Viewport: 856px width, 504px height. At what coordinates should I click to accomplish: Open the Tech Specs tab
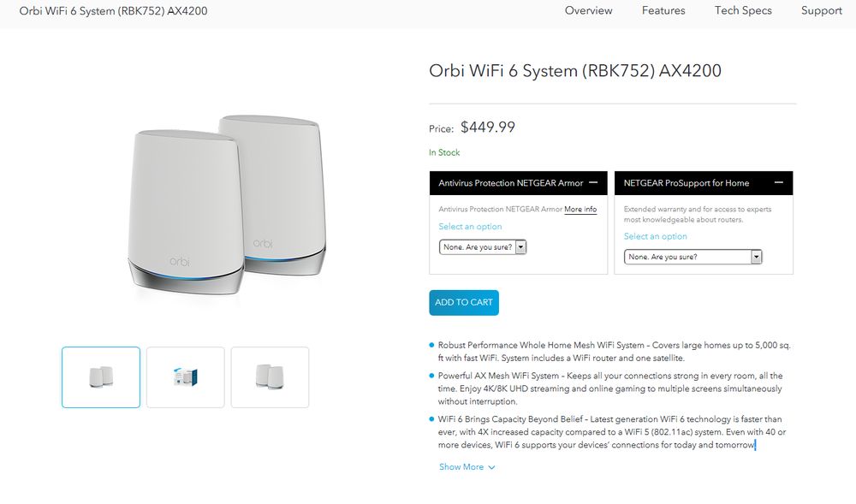pos(743,11)
